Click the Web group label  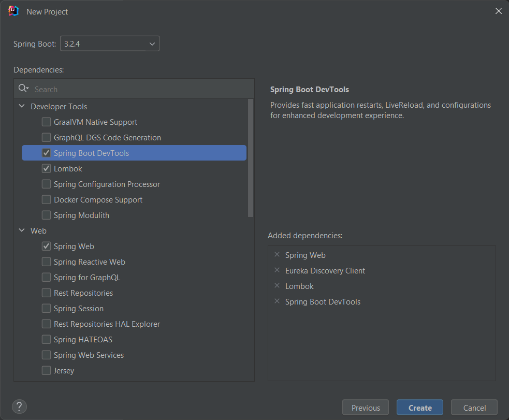coord(38,231)
